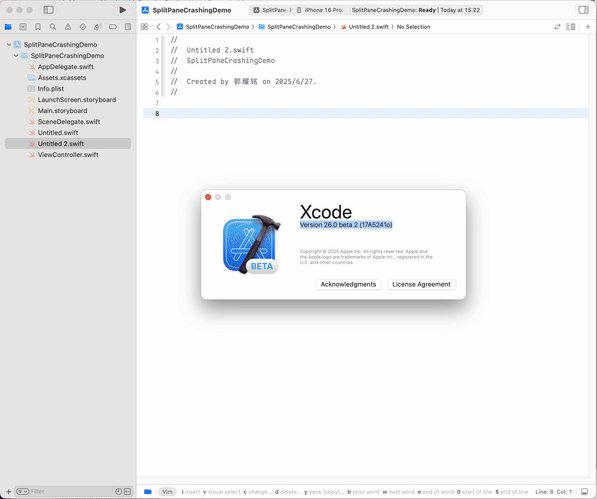Click the License Agreement button
This screenshot has height=499, width=597.
[x=421, y=284]
